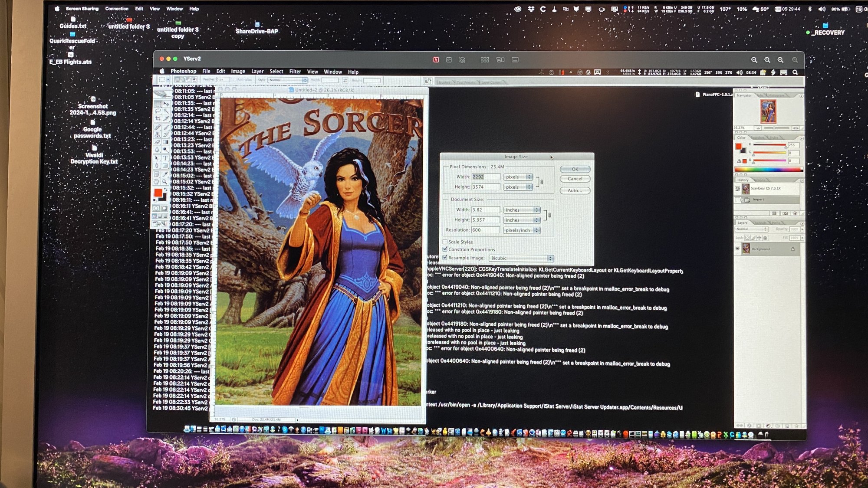The image size is (868, 488).
Task: Select the Zoom tool in toolbox
Action: (165, 181)
